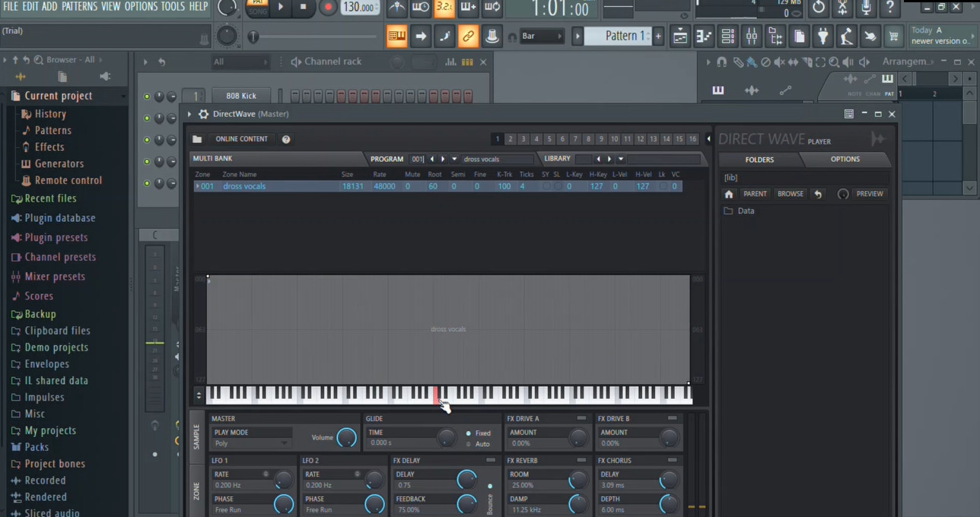Switch to the OPTIONS tab in DirectWave
Viewport: 980px width, 517px height.
click(x=845, y=159)
